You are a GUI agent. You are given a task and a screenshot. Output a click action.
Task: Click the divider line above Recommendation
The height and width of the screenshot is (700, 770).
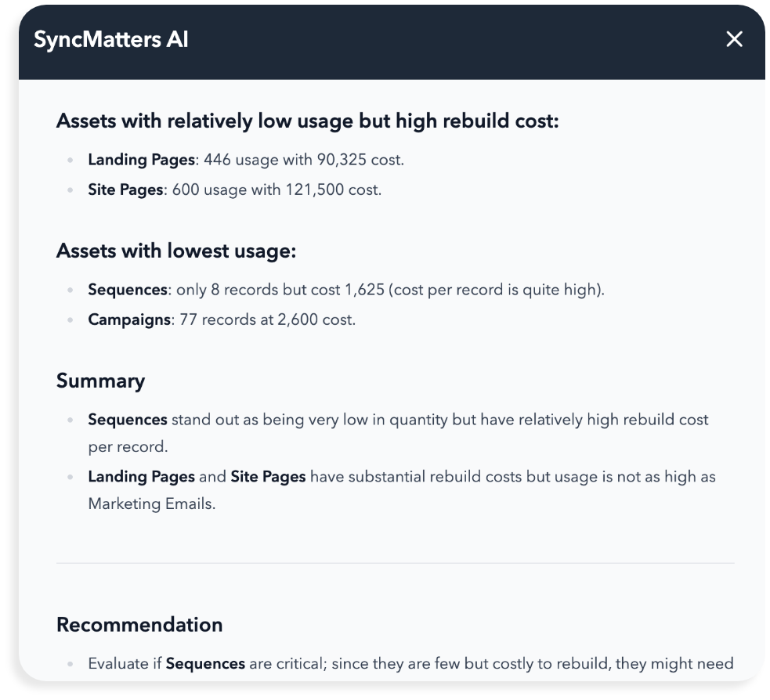click(x=395, y=563)
